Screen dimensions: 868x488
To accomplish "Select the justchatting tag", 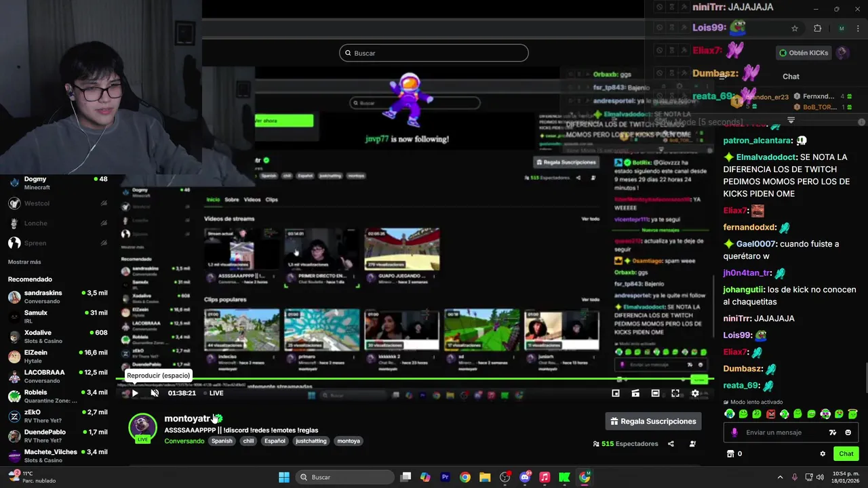I will [x=311, y=441].
